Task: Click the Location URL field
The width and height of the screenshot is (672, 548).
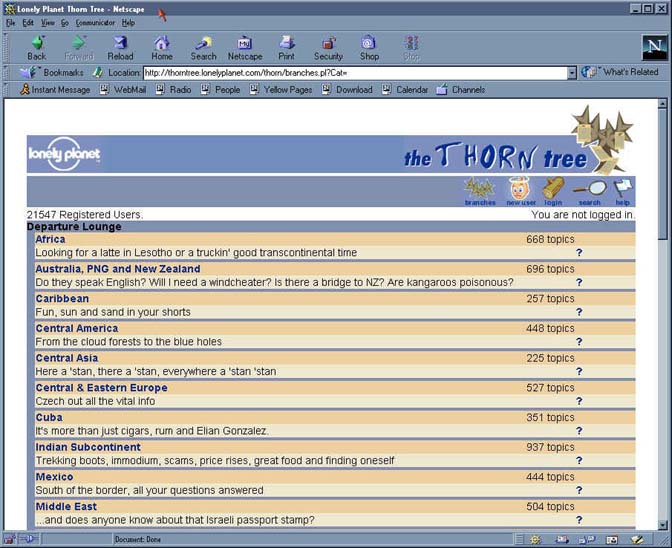Action: tap(355, 73)
